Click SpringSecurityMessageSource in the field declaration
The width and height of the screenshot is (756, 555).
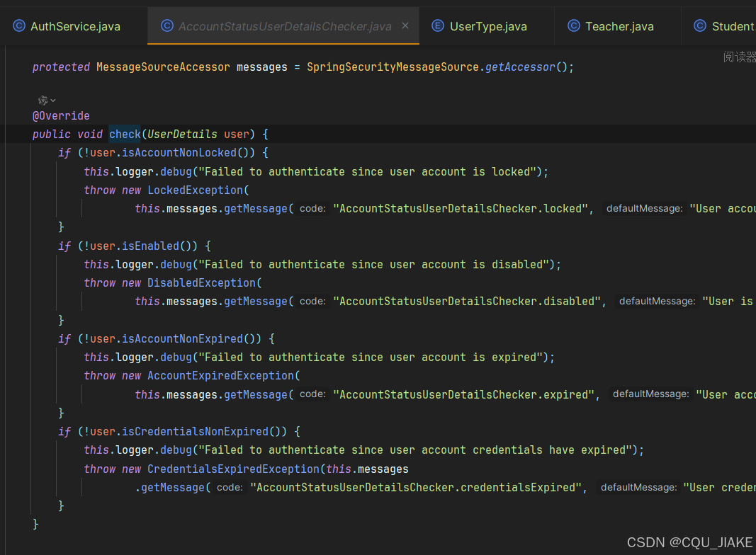[393, 67]
